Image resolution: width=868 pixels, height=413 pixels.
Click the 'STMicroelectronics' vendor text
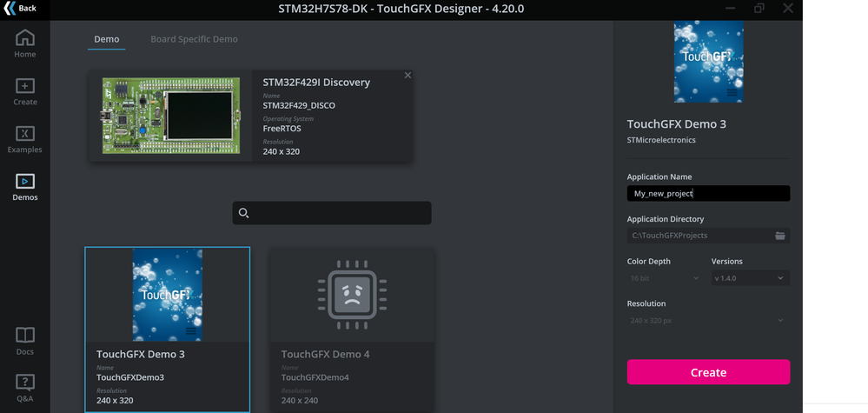661,140
